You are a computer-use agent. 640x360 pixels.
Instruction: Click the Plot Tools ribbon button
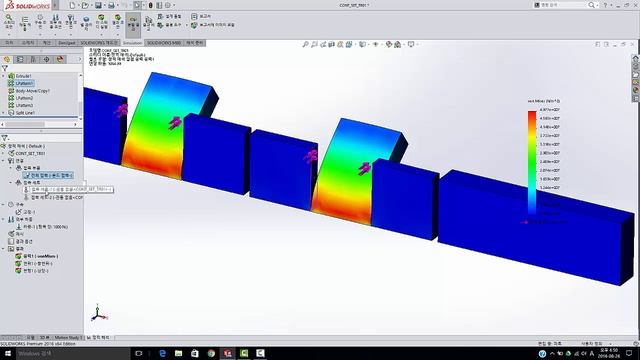point(169,25)
